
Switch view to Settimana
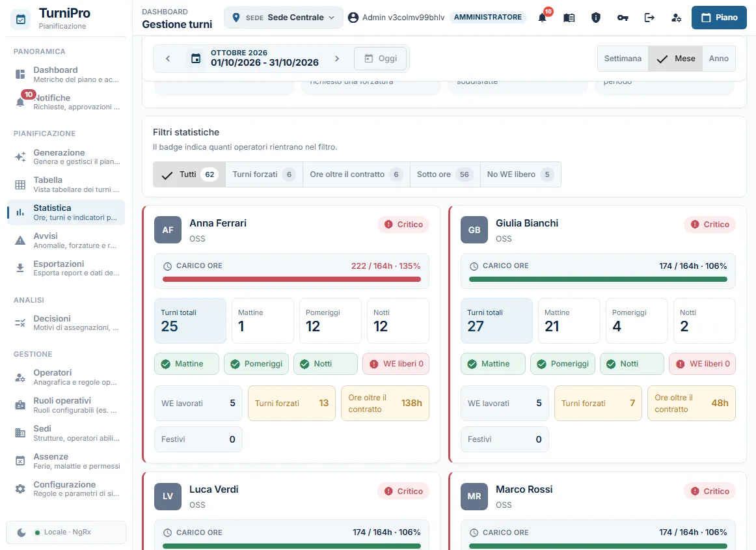click(x=623, y=59)
